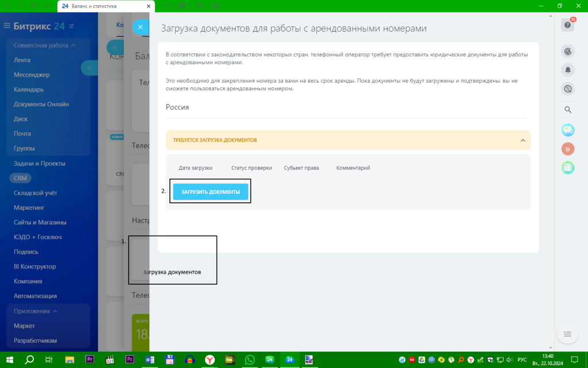This screenshot has width=588, height=368.
Task: Go to Задачи и Проекты section
Action: 40,163
